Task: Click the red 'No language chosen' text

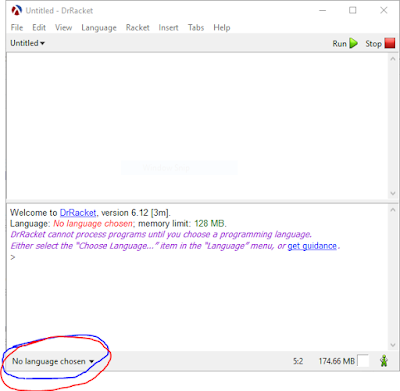Action: 93,224
